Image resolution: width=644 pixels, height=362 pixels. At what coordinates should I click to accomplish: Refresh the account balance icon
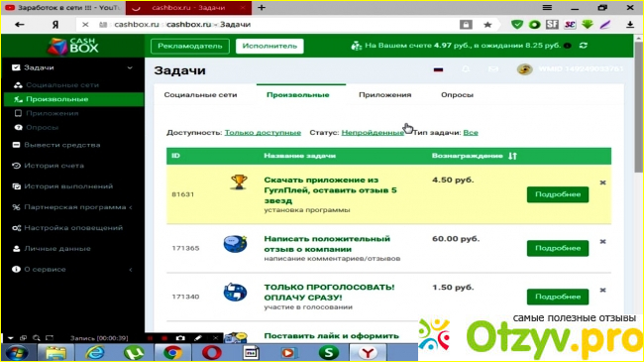point(584,46)
